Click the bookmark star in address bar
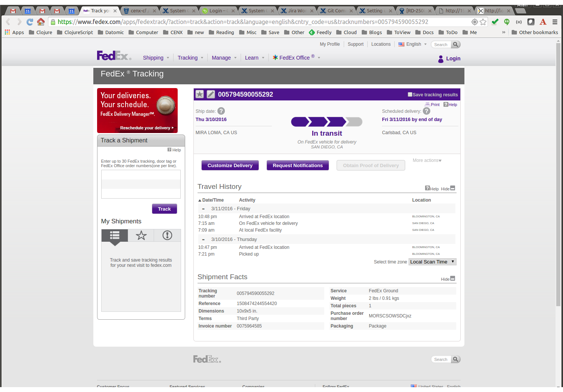 (483, 22)
